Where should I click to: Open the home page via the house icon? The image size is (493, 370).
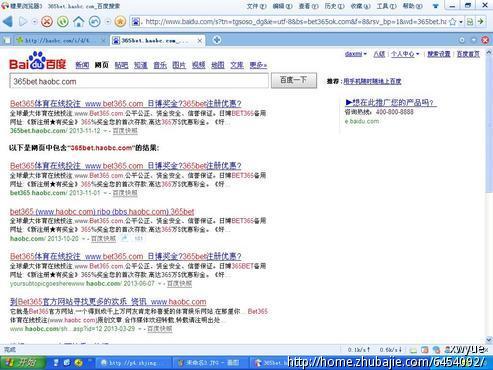79,22
